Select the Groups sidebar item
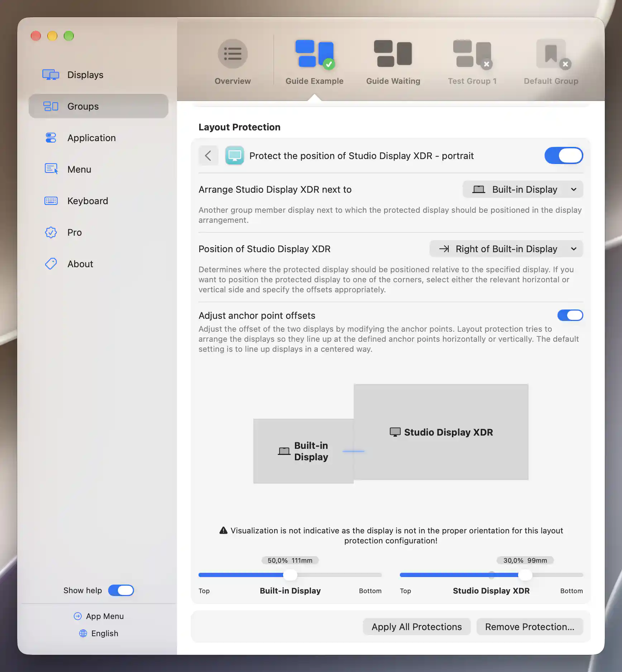 tap(98, 106)
